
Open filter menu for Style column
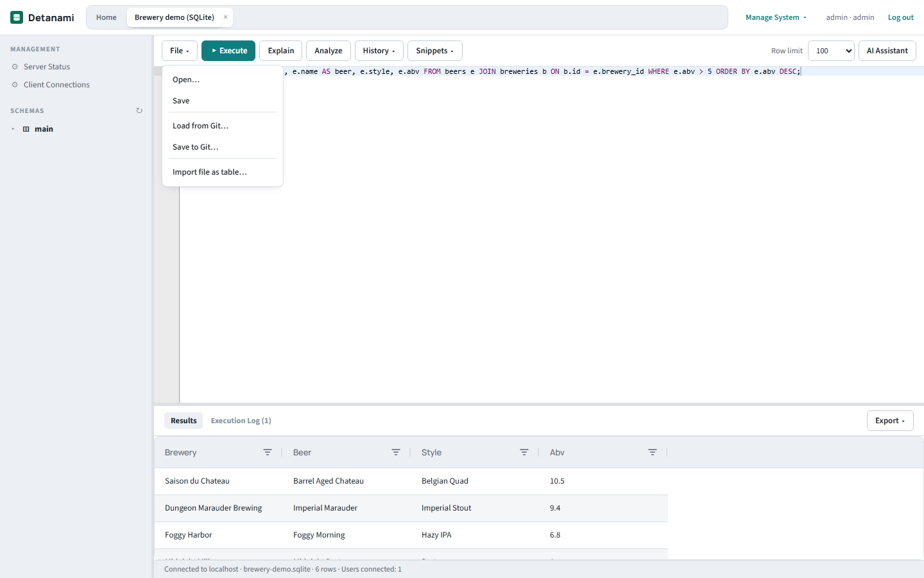click(x=524, y=452)
